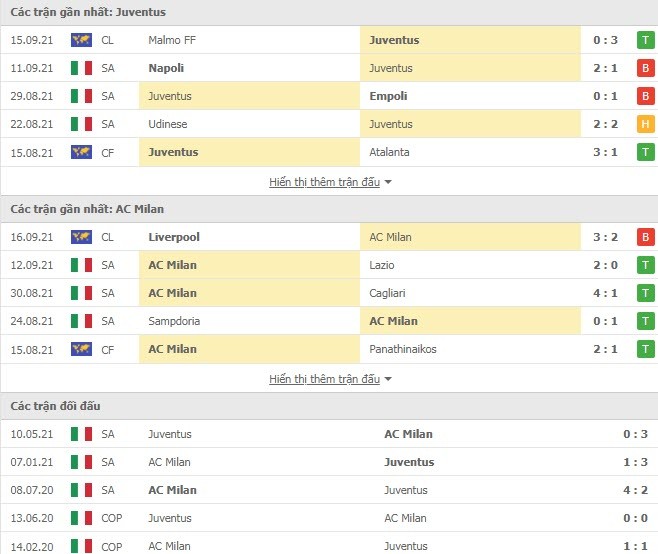Click the world flag icon for 15.09.21 CL match
Viewport: 658px width, 554px height.
pos(81,40)
